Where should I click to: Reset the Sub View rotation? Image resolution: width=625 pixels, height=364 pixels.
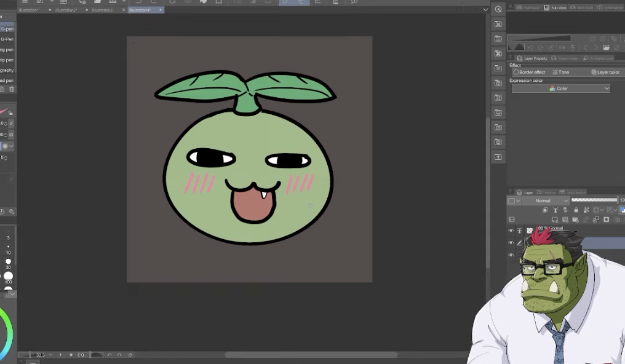click(x=551, y=47)
